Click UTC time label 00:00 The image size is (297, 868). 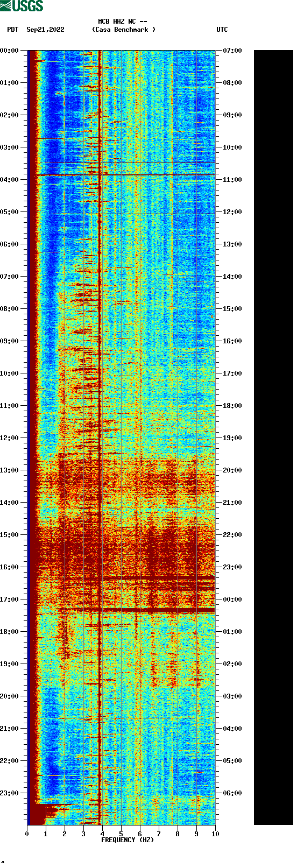tap(232, 599)
